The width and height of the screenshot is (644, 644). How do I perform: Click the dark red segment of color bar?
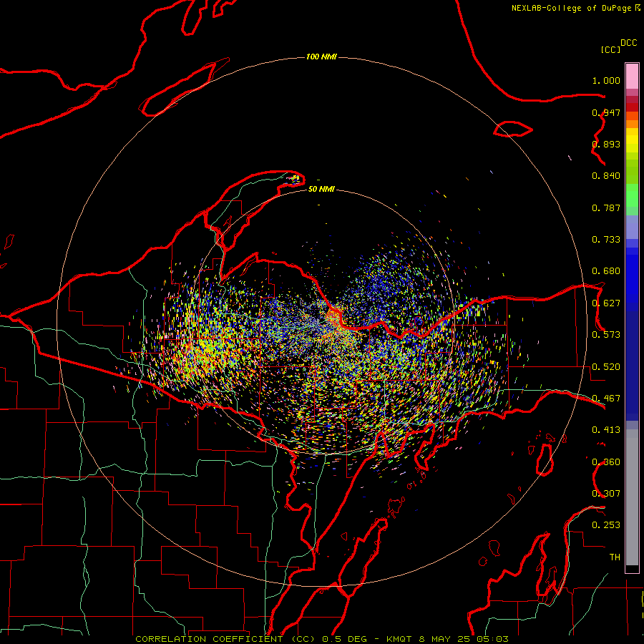pyautogui.click(x=632, y=107)
